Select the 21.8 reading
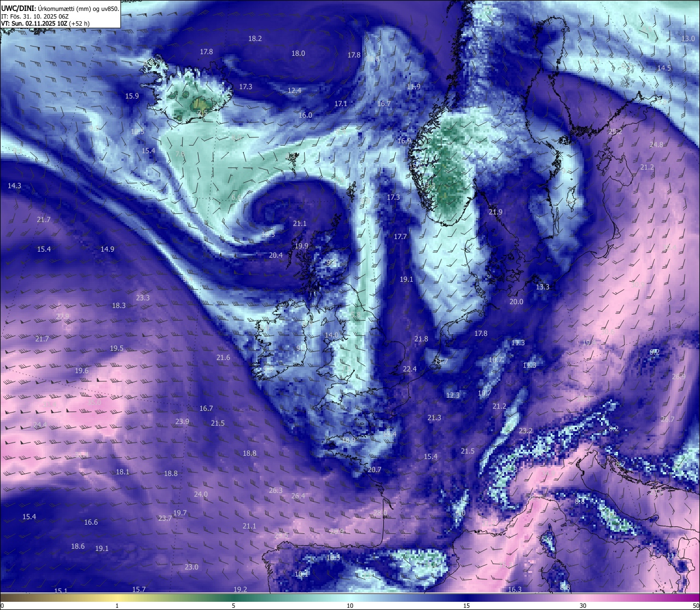 [421, 339]
